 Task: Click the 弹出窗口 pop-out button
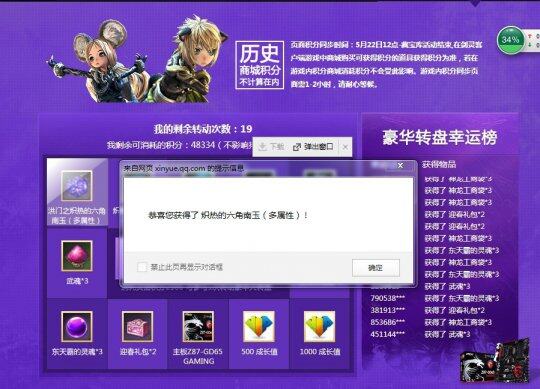(x=313, y=147)
